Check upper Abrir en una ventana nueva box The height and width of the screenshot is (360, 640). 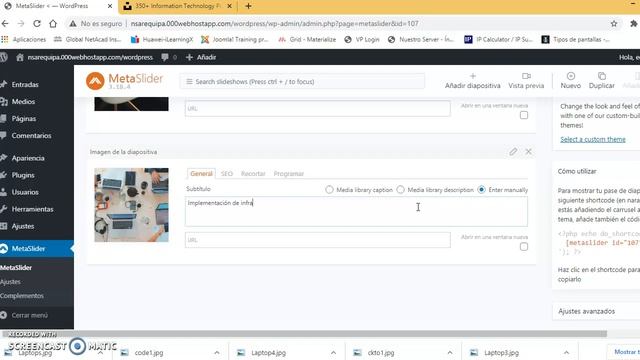(524, 115)
